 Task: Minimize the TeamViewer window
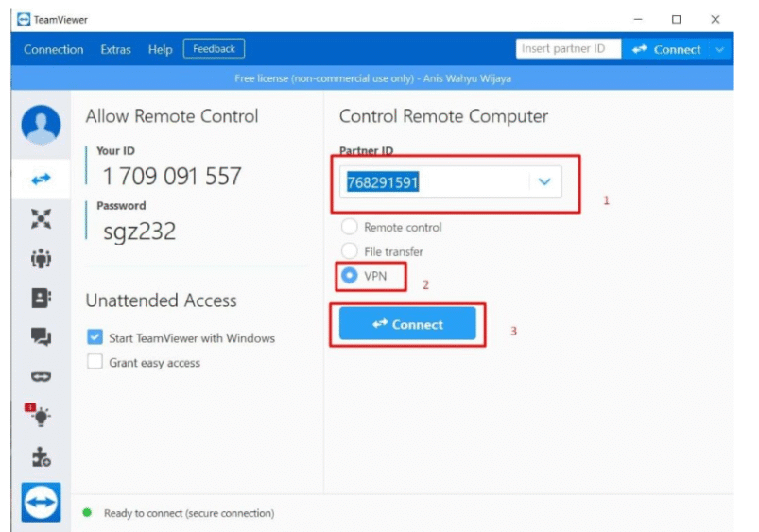coord(638,19)
